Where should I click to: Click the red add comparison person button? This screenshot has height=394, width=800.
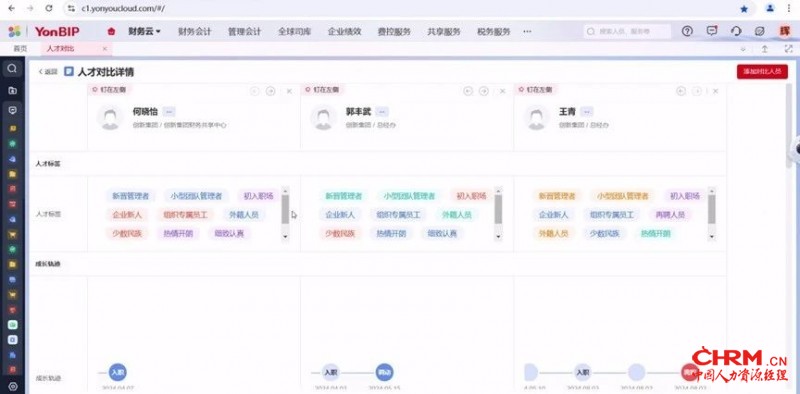(762, 72)
